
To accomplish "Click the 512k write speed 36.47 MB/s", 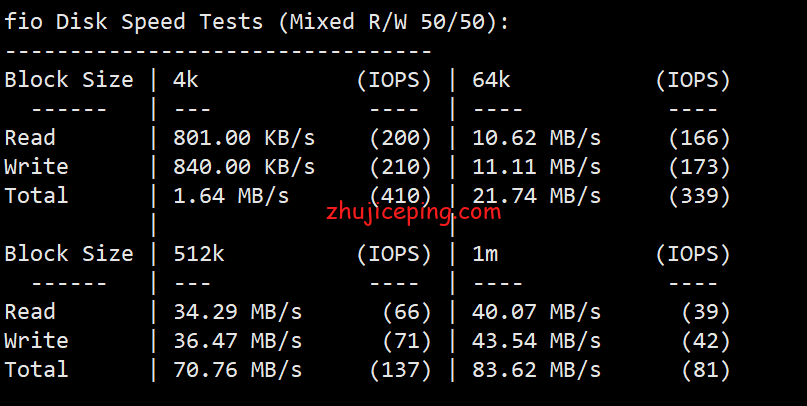I will tap(238, 341).
